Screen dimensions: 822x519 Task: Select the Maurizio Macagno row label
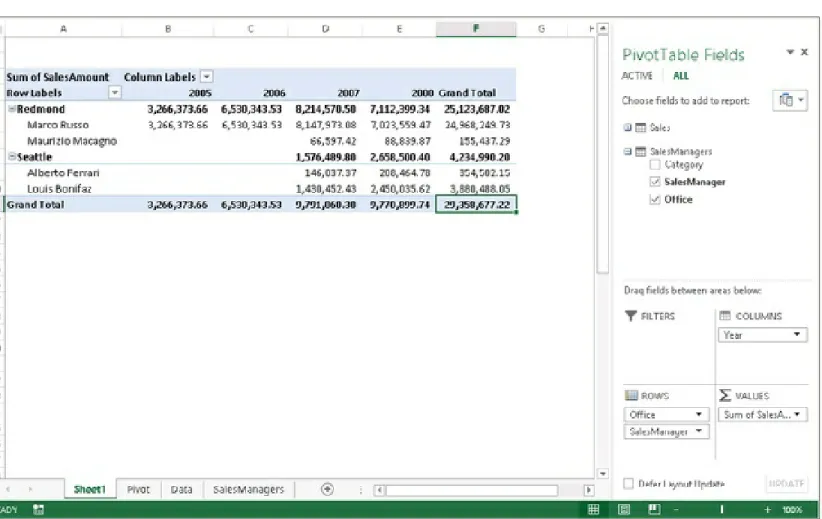[x=72, y=141]
